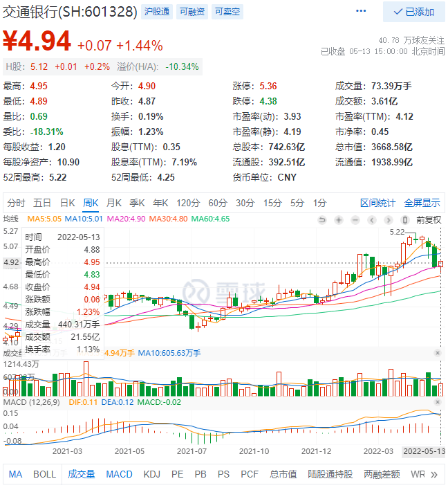The height and width of the screenshot is (490, 448).
Task: Pan chart right with right chevron icon
Action: 388,220
